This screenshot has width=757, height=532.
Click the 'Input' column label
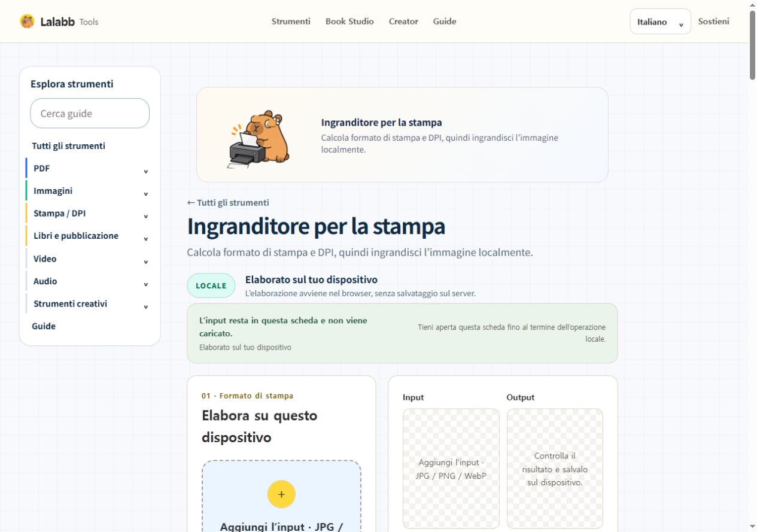(414, 397)
